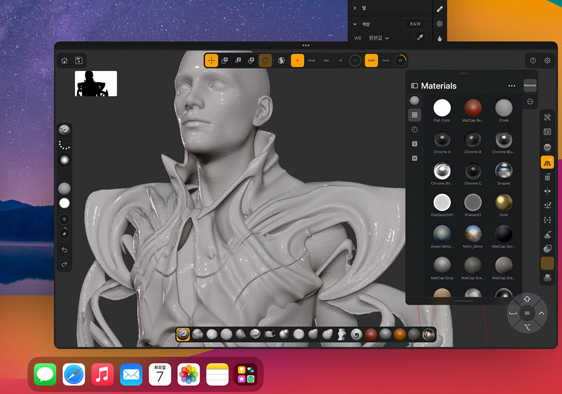Image resolution: width=562 pixels, height=394 pixels.
Task: Click the S icon in Materials sidebar
Action: coord(415,144)
